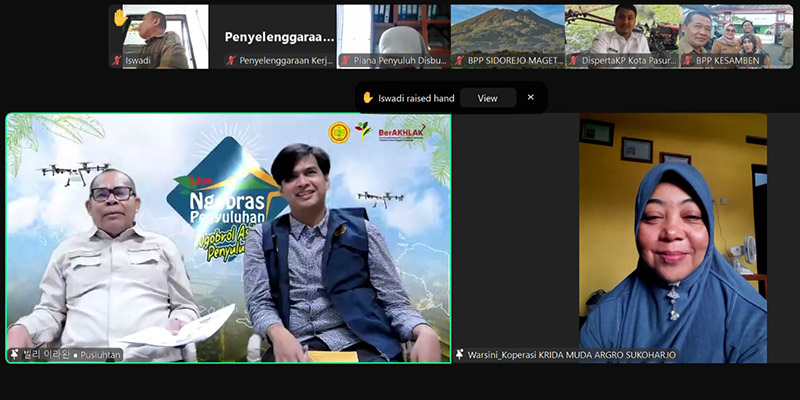Click muted mic icon on Piana Penyuluh tile
This screenshot has height=400, width=800.
tap(345, 60)
